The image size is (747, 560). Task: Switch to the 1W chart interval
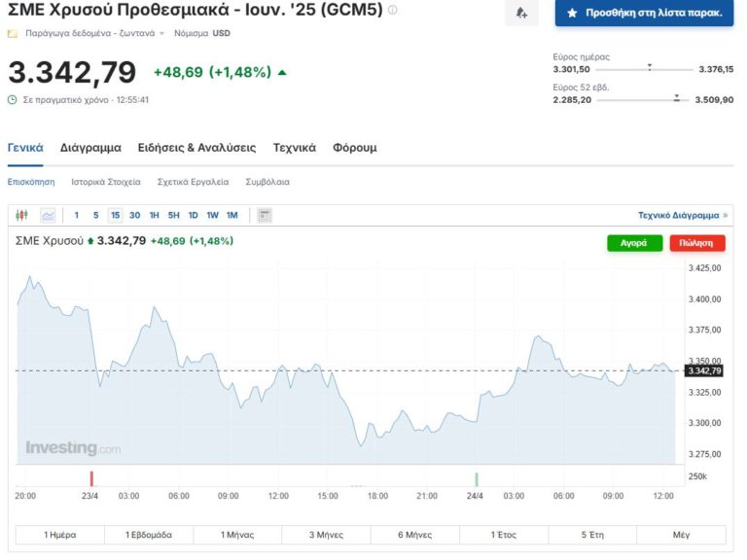click(212, 216)
